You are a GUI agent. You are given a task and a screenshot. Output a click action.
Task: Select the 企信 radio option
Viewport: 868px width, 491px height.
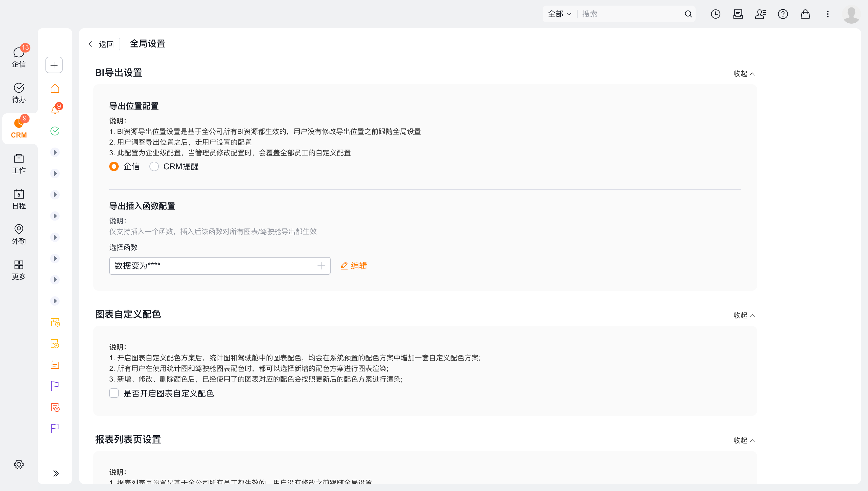pos(114,167)
